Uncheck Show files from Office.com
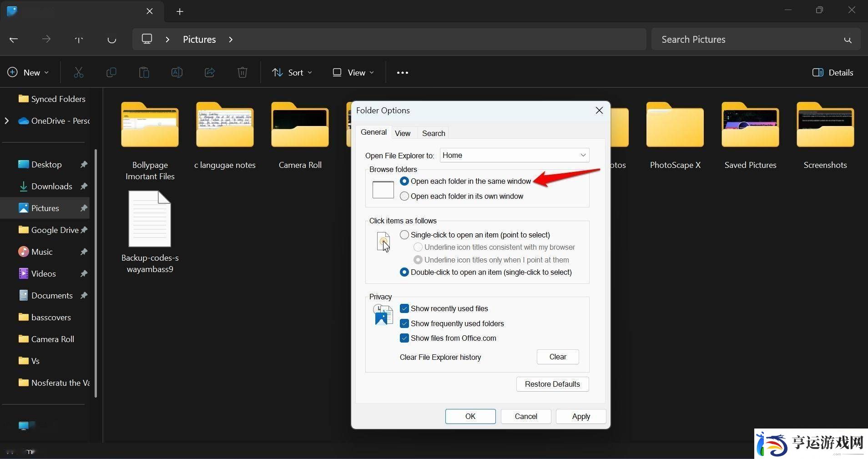868x459 pixels. 404,338
